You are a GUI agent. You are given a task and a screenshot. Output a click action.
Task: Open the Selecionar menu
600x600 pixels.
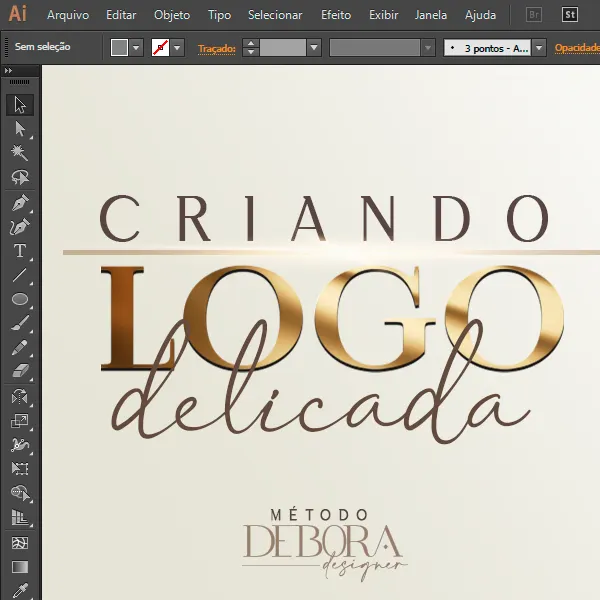[275, 15]
